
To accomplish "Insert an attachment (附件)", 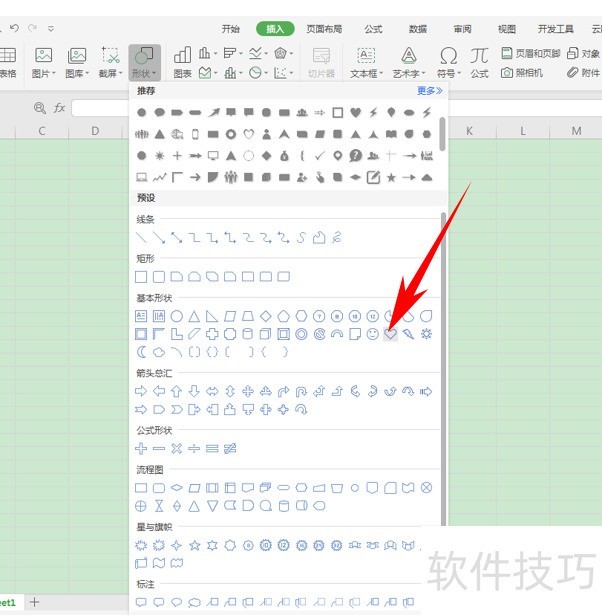I will [x=584, y=73].
